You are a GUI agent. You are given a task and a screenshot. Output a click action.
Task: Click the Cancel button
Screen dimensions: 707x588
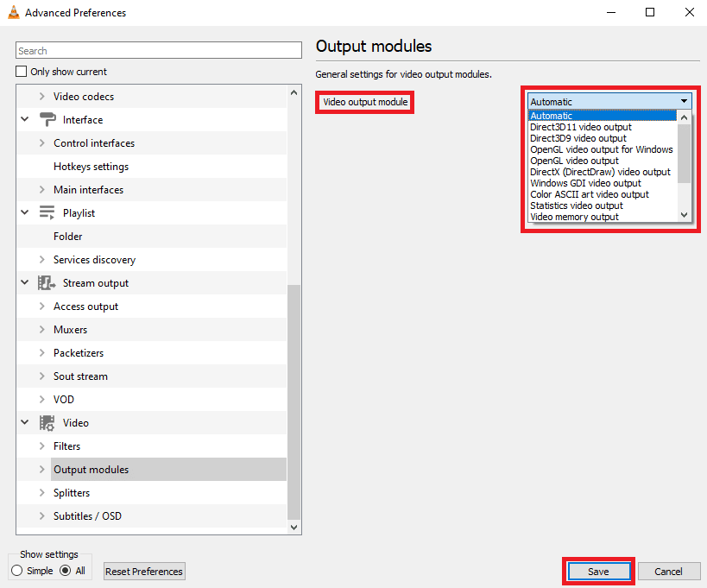pos(668,572)
